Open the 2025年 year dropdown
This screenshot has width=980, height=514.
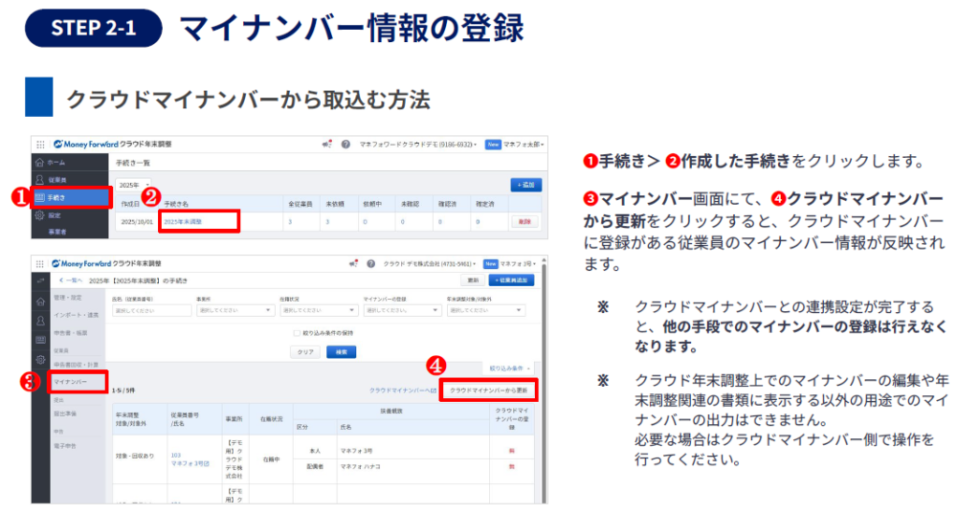133,184
